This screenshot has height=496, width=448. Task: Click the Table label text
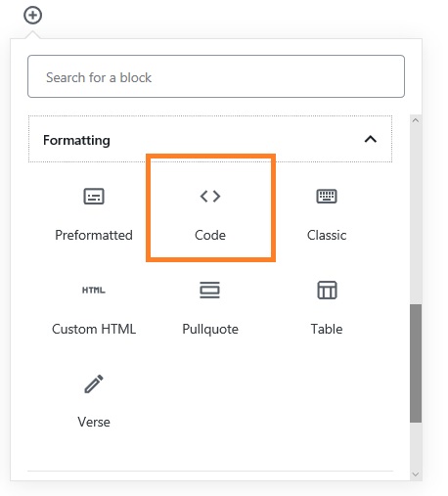pyautogui.click(x=327, y=329)
